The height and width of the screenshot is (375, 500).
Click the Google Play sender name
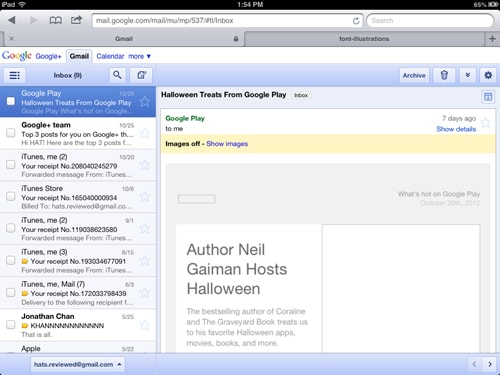coord(185,118)
